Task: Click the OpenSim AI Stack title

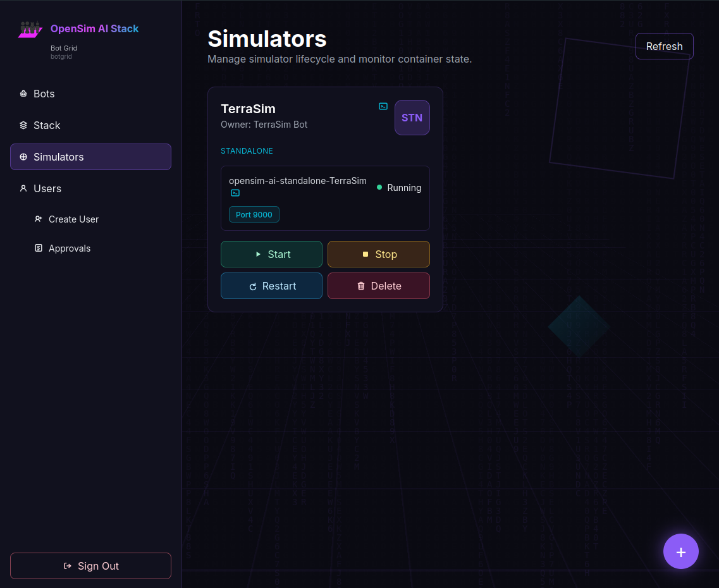Action: pyautogui.click(x=94, y=28)
